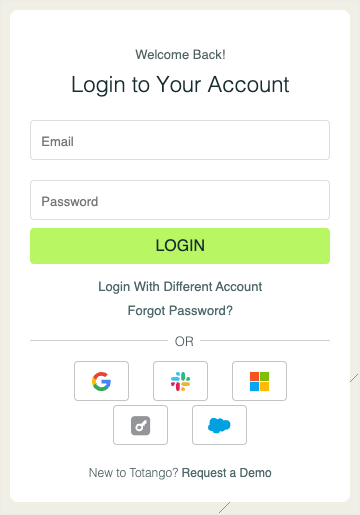360x515 pixels.
Task: Click the green LOGIN button
Action: [180, 246]
